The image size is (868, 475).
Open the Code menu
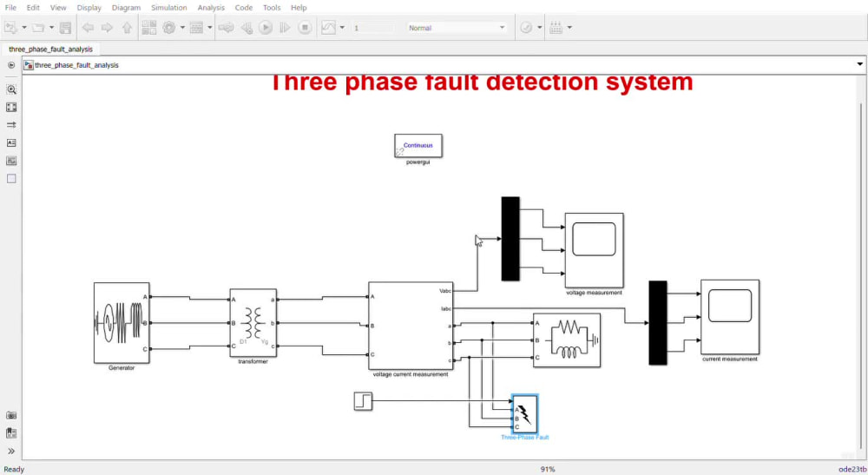(244, 8)
